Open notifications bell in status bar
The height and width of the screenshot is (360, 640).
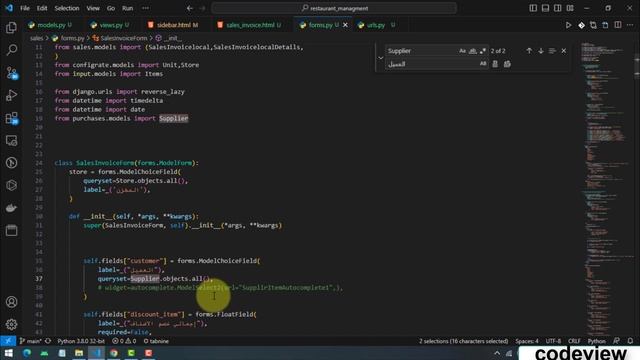coord(630,341)
